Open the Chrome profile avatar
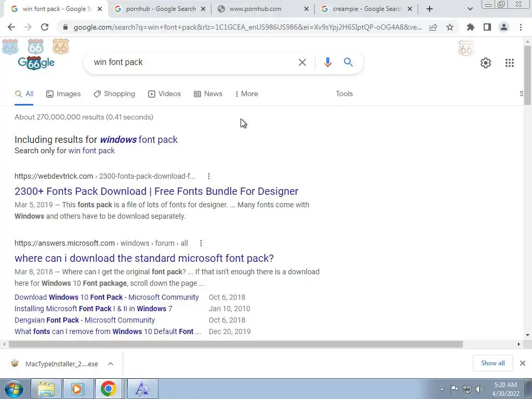532x399 pixels. pos(504,27)
